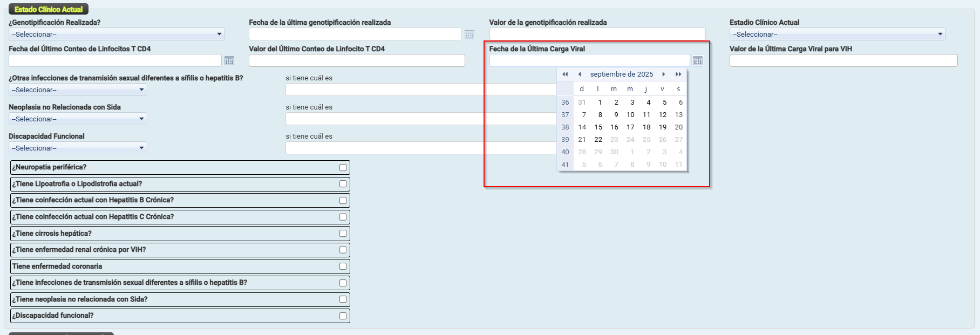Toggle Tiene enfermedad coronaria checkbox
This screenshot has height=335, width=980.
343,266
